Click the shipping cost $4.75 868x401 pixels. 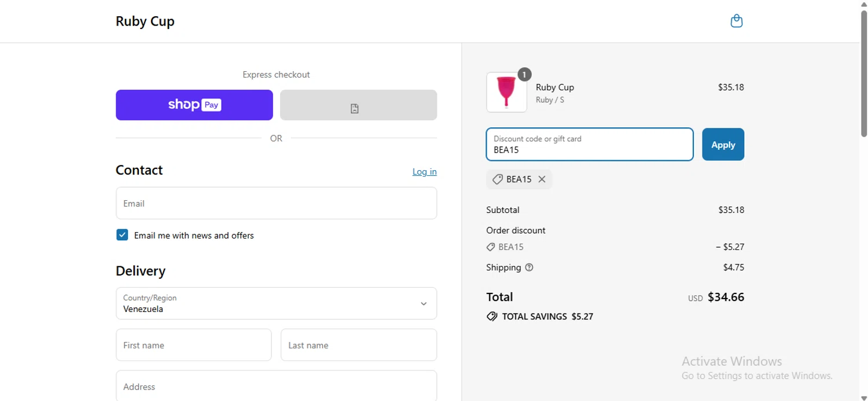click(x=734, y=267)
